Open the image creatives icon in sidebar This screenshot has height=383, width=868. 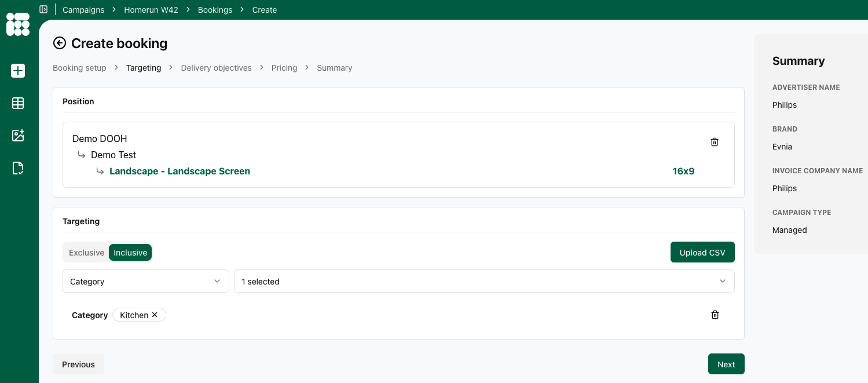[x=18, y=136]
